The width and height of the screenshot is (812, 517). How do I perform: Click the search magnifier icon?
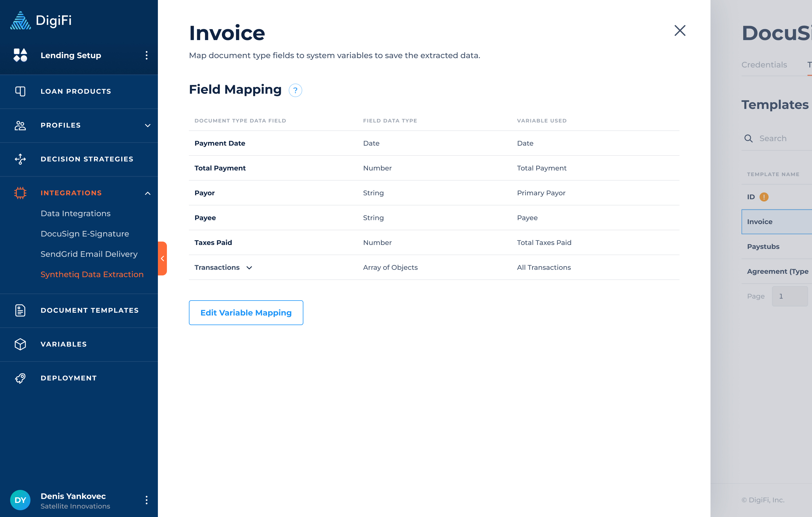pos(748,138)
